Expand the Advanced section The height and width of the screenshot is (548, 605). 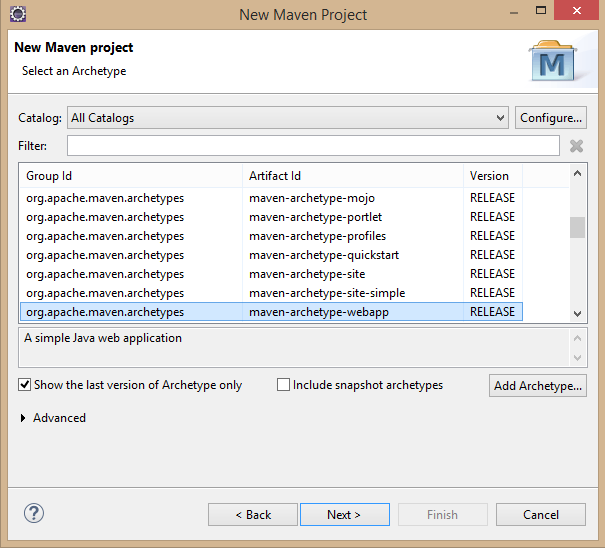[23, 418]
